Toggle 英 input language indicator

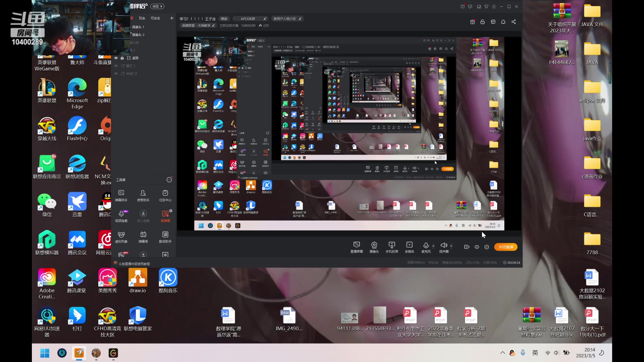coord(535,353)
